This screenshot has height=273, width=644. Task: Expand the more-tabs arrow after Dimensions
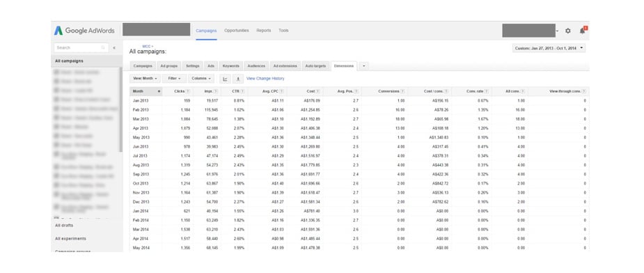[x=364, y=65]
